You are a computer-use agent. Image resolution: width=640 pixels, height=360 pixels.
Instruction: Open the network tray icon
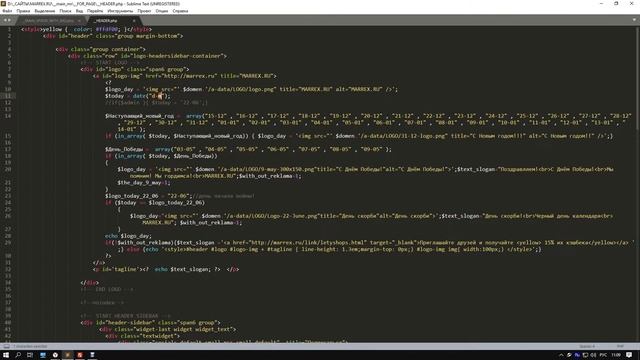pyautogui.click(x=585, y=355)
